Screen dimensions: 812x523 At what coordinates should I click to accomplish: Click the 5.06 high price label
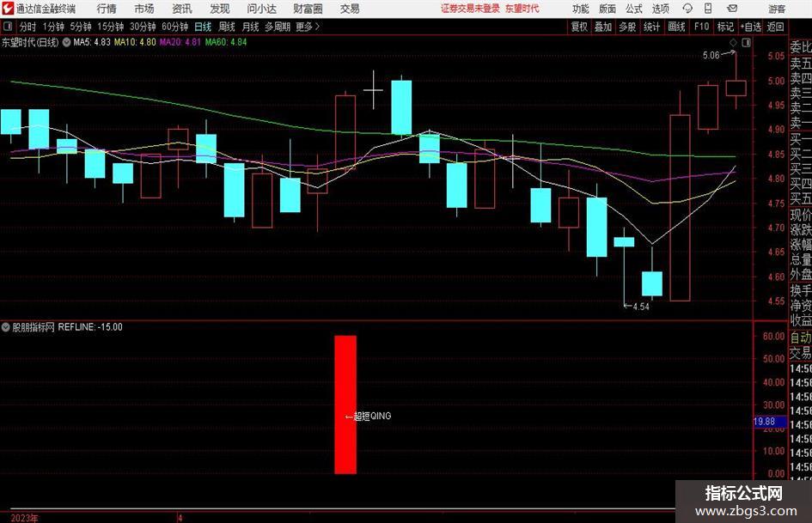point(711,55)
